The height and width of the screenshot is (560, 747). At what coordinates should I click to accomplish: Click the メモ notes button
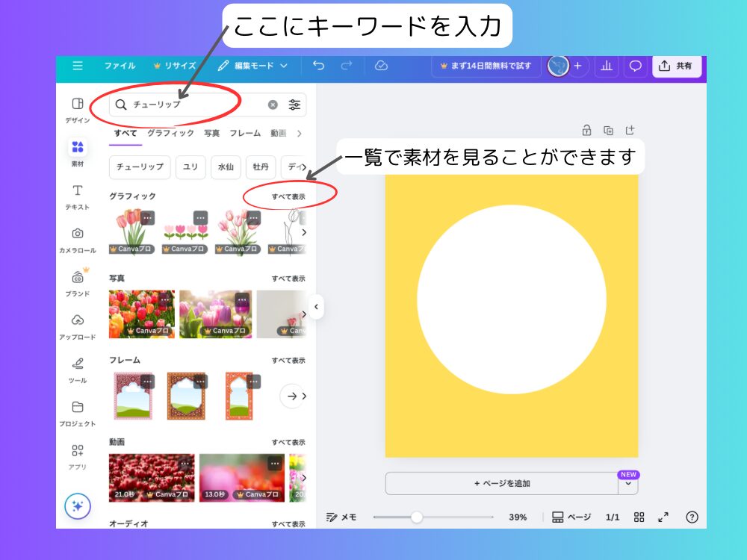point(341,517)
